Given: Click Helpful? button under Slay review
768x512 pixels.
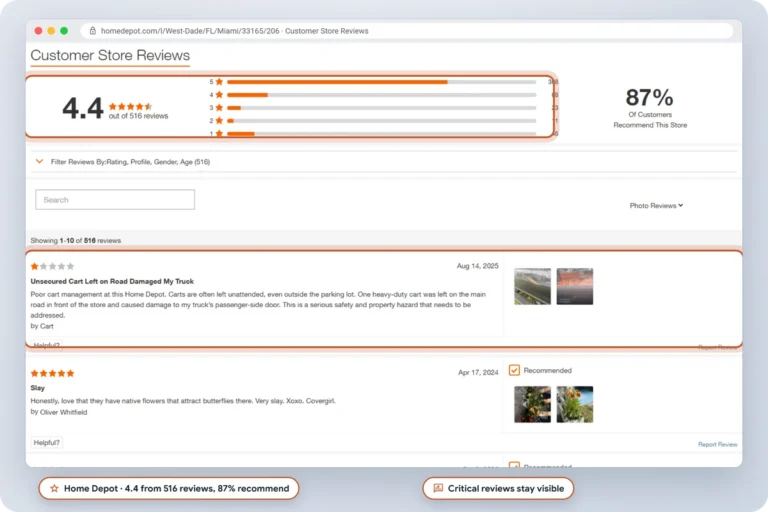Looking at the screenshot, I should point(47,442).
